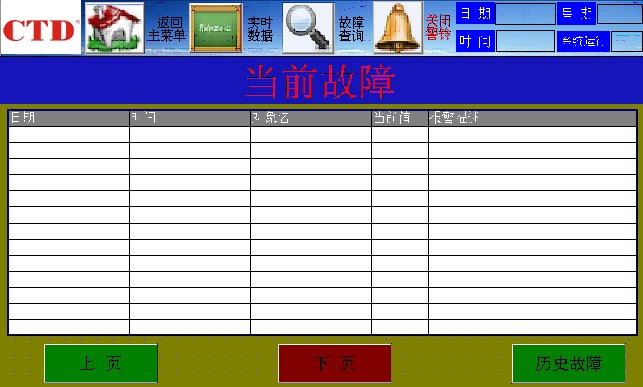643x387 pixels.
Task: Open the green chalkboard real-time data icon
Action: tap(215, 28)
